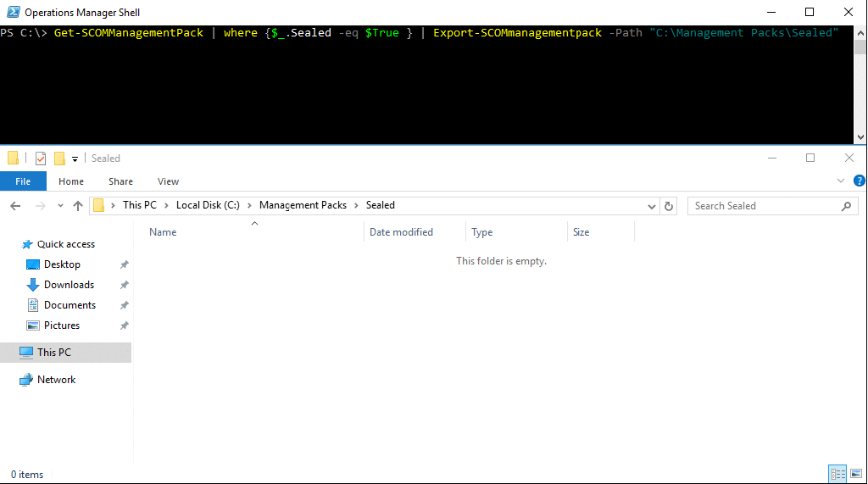Click the New folder quick access icon

[60, 159]
